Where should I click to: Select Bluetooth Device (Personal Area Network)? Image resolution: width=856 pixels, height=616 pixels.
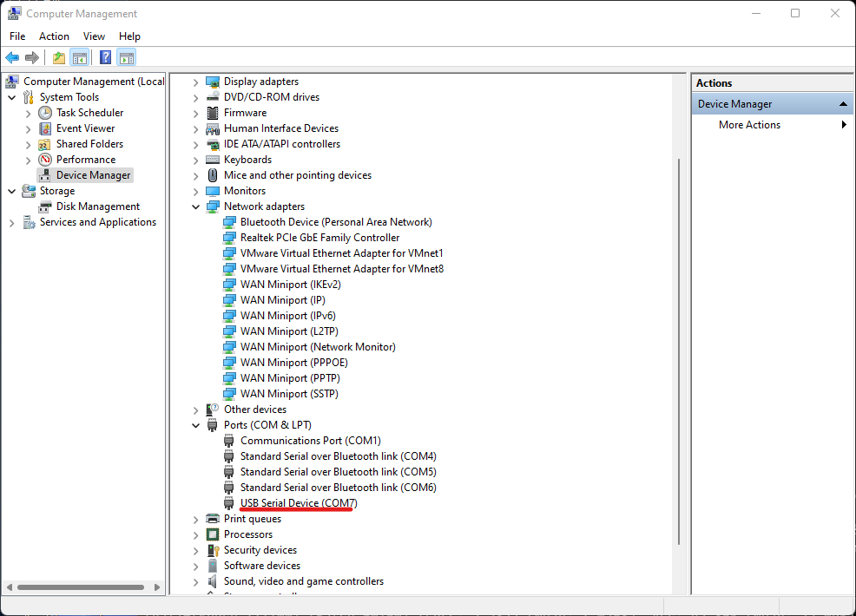click(336, 222)
